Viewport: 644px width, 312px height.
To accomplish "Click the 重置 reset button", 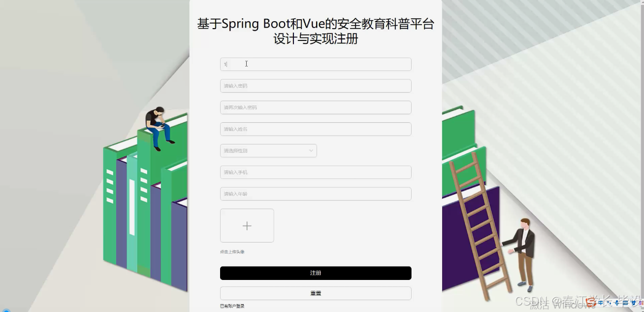I will click(316, 293).
